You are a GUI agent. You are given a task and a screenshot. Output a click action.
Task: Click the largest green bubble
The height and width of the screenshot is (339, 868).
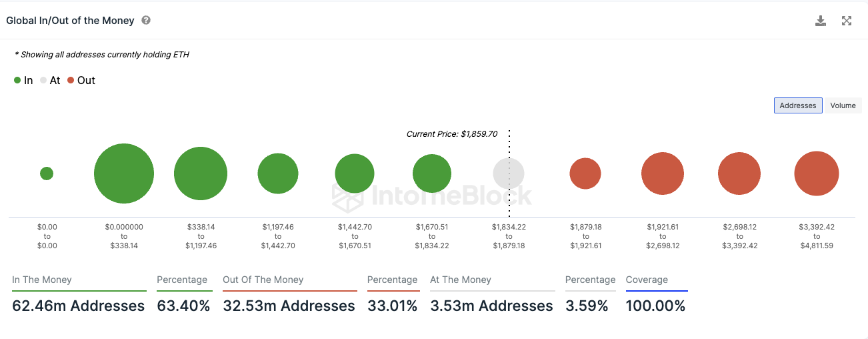click(x=124, y=174)
